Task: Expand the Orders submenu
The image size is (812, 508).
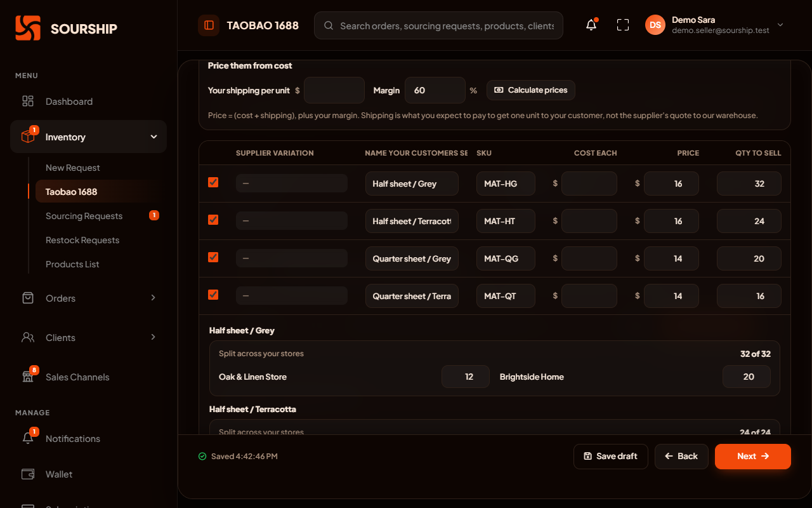Action: pos(154,298)
